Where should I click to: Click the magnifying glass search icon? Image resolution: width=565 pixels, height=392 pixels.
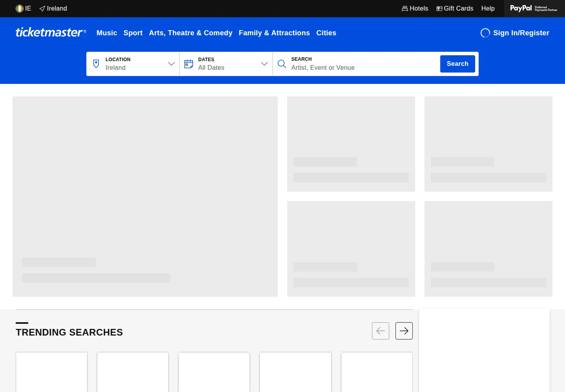tap(282, 64)
